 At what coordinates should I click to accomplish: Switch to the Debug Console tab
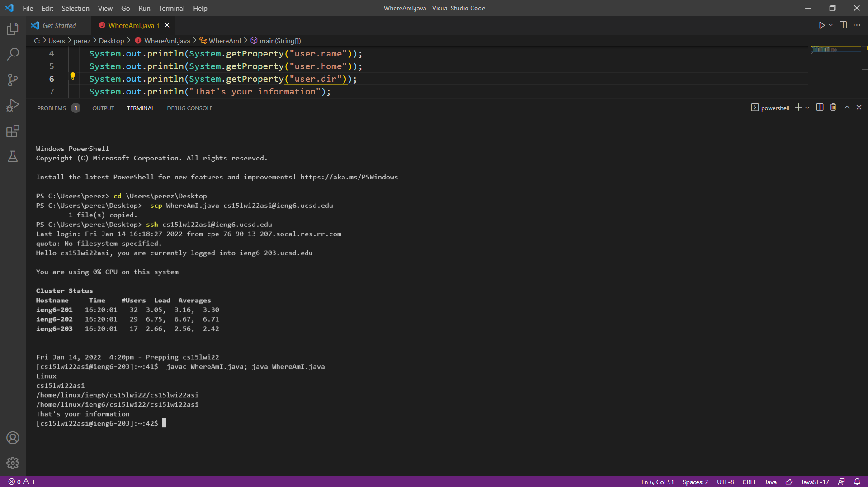click(x=189, y=108)
